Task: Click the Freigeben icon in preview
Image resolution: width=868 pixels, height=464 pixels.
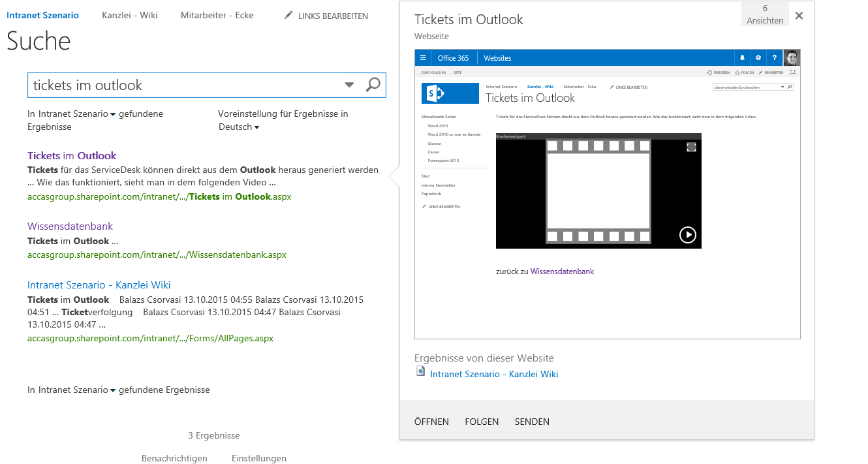Action: [x=710, y=72]
